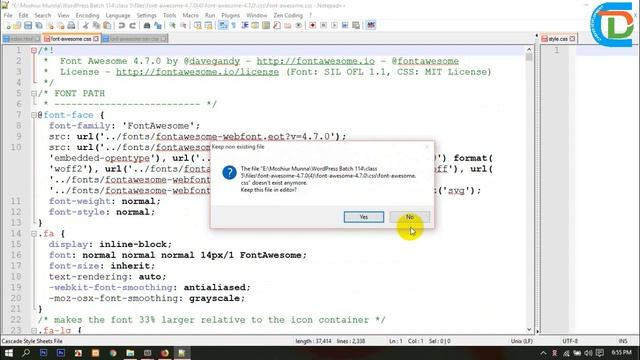Cut selection with the scissors icon

pyautogui.click(x=85, y=25)
